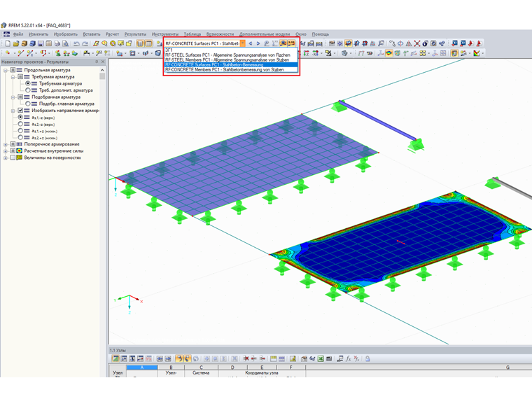Redo the last undone action
Viewport: 532px width, 399px height.
pos(85,43)
